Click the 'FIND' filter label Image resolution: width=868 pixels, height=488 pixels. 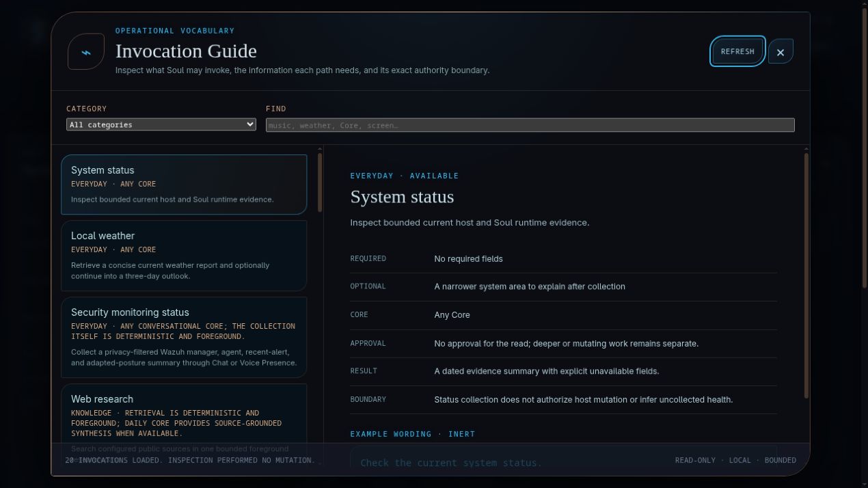click(x=276, y=109)
